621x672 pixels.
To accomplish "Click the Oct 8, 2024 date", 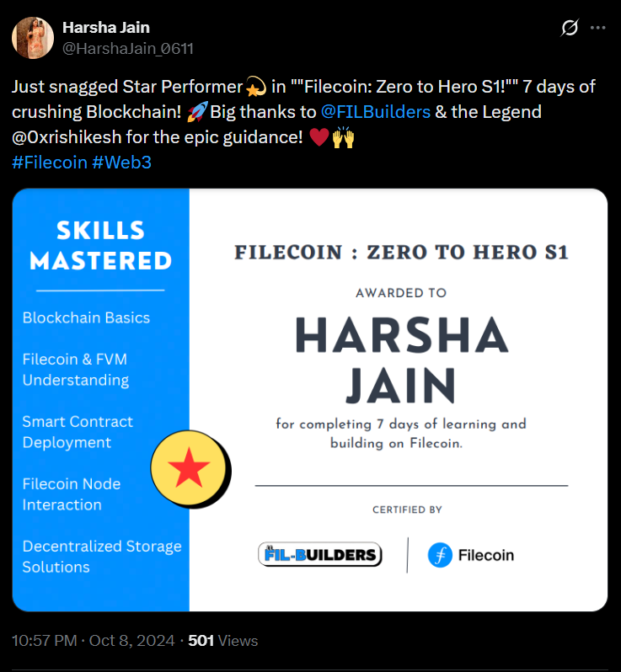I will 132,641.
